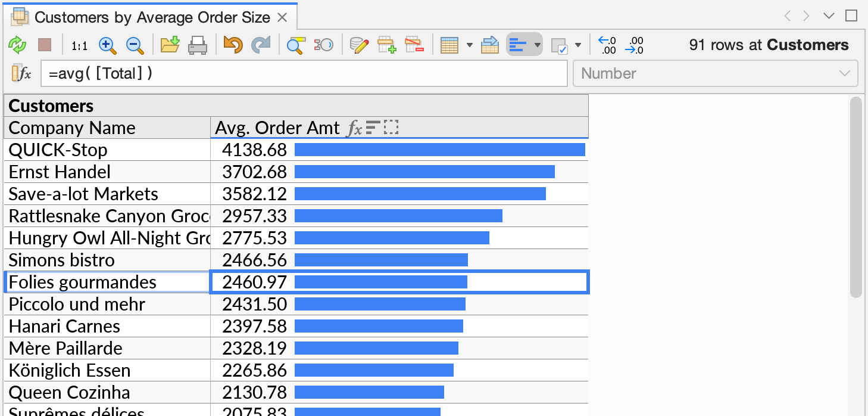Click the redo arrow to toggle redo
868x416 pixels.
[261, 45]
